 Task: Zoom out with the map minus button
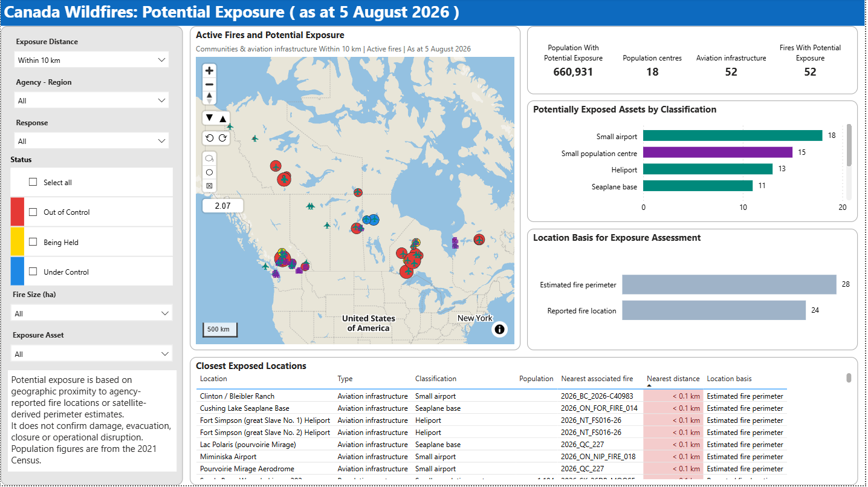210,84
